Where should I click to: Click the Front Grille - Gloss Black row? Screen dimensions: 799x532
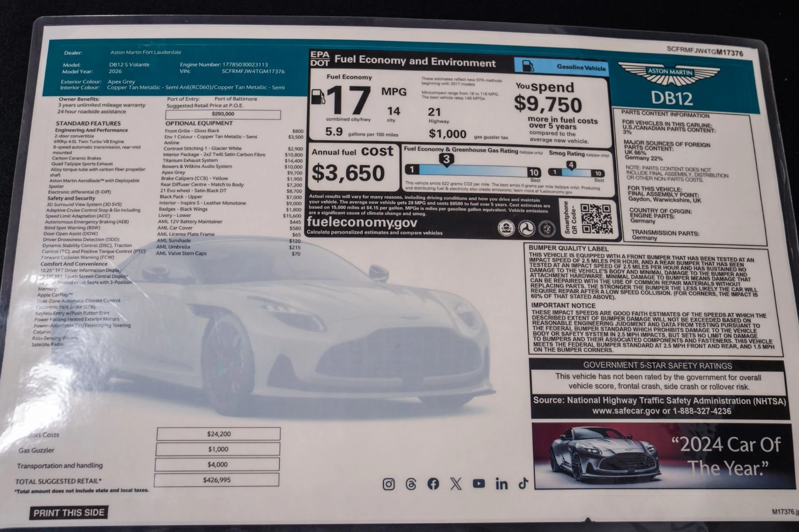(234, 131)
